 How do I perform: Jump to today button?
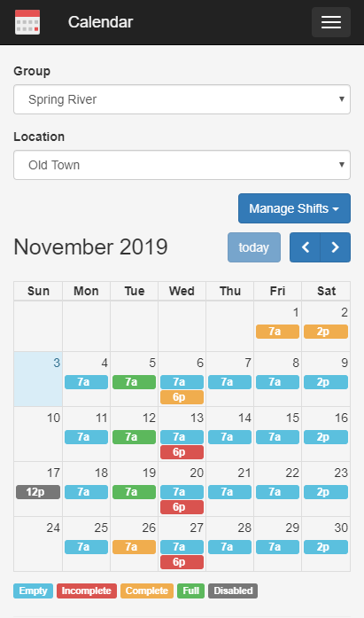coord(254,247)
